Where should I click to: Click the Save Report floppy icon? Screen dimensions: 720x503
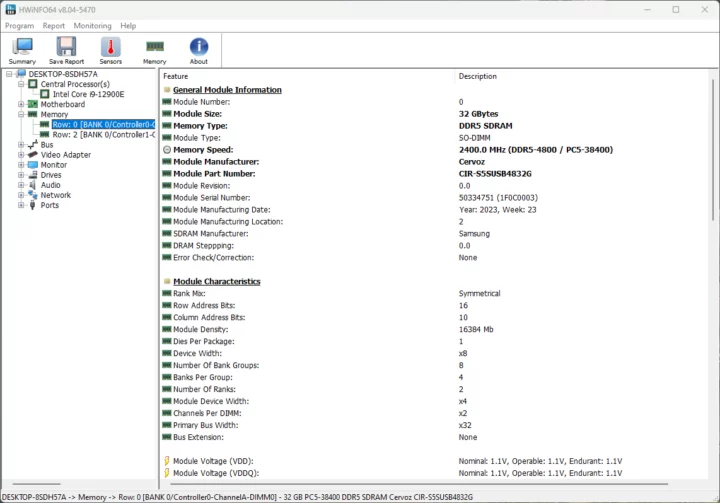[x=66, y=50]
